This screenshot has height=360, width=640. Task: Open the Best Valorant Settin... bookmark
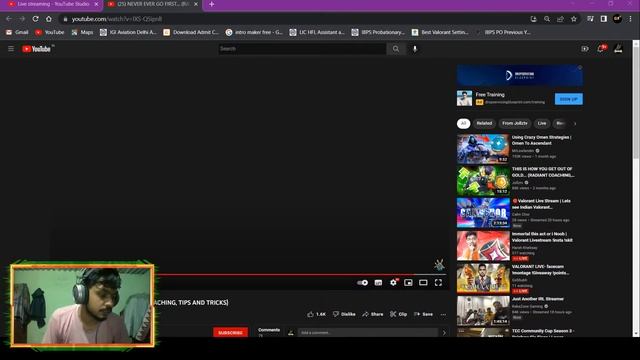point(440,32)
